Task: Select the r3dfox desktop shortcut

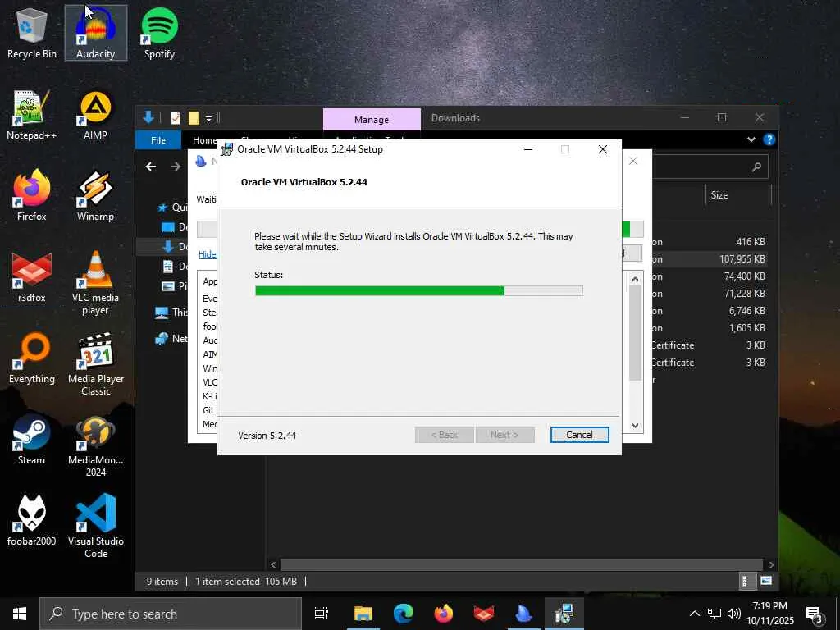Action: point(32,277)
